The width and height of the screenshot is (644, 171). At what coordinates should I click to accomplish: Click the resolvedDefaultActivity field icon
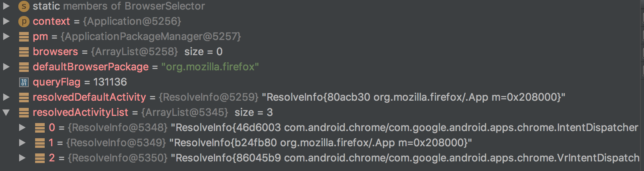coord(24,97)
